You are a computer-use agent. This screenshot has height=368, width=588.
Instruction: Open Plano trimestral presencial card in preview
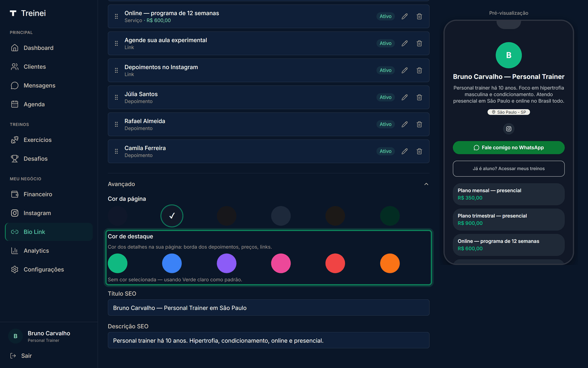(x=509, y=219)
